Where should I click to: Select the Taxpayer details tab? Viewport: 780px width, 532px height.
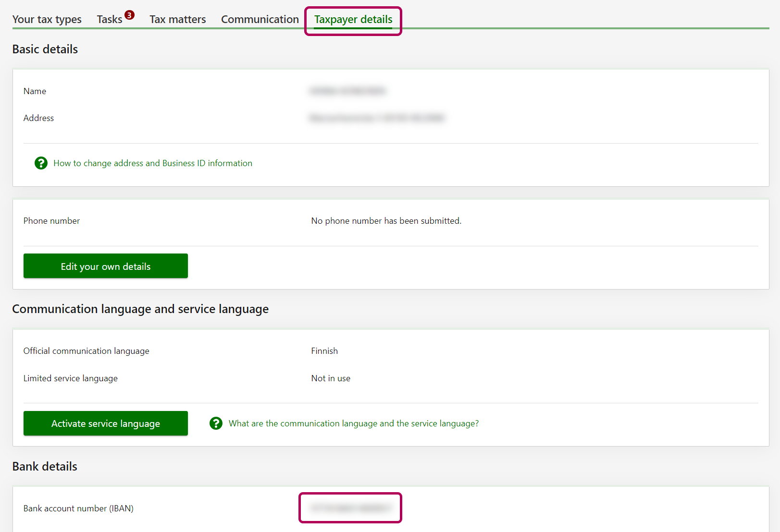click(353, 19)
